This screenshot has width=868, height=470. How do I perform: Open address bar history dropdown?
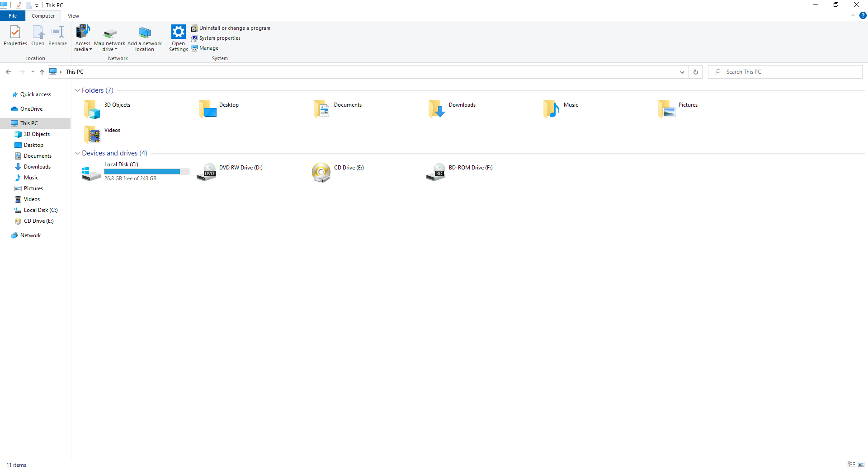tap(682, 72)
